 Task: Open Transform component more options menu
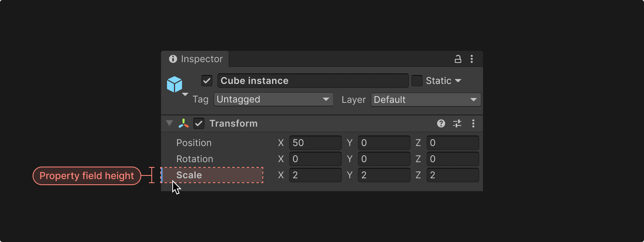tap(473, 123)
